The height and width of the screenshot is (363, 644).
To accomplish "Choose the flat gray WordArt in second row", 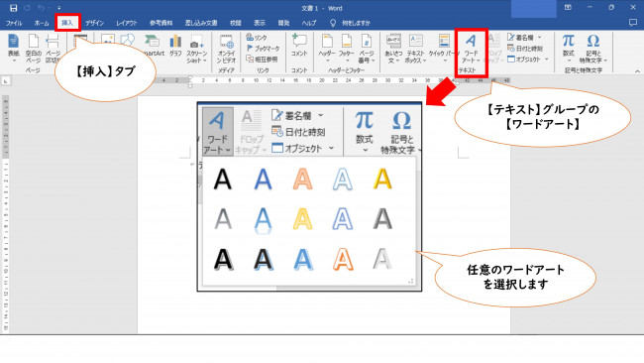I will [223, 219].
